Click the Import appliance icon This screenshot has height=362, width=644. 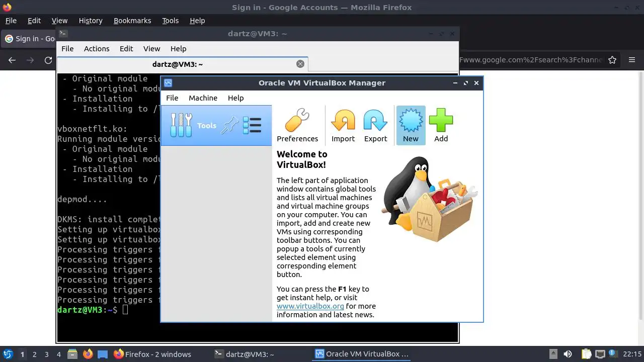click(x=343, y=126)
